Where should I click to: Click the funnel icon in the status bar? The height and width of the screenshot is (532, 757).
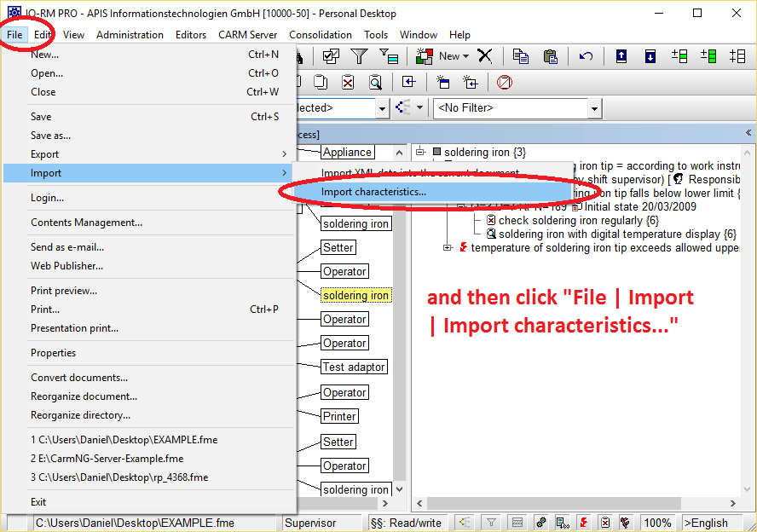[x=491, y=523]
